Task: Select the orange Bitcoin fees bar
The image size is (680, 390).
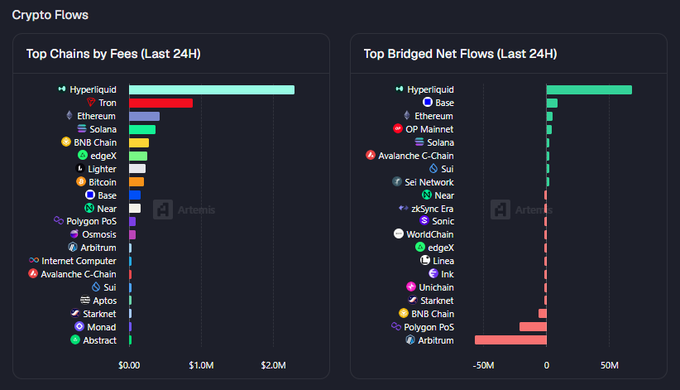Action: [137, 182]
